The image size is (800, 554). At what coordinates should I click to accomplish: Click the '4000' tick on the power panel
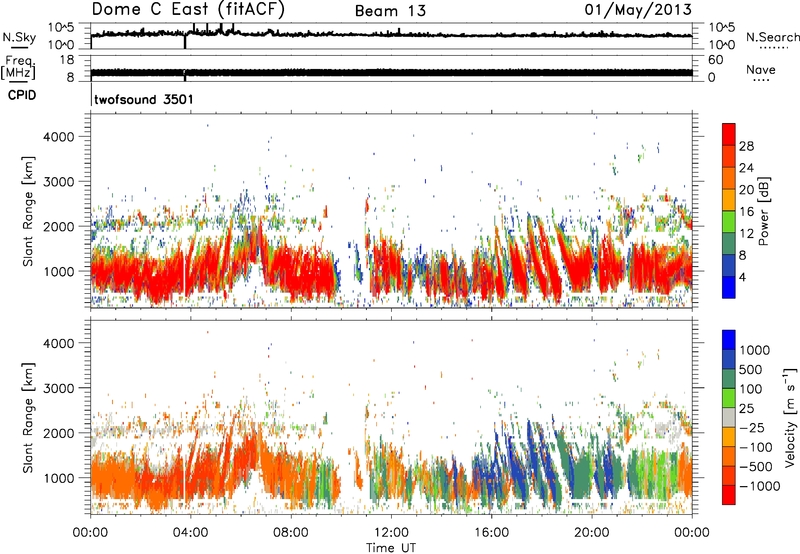(x=58, y=137)
